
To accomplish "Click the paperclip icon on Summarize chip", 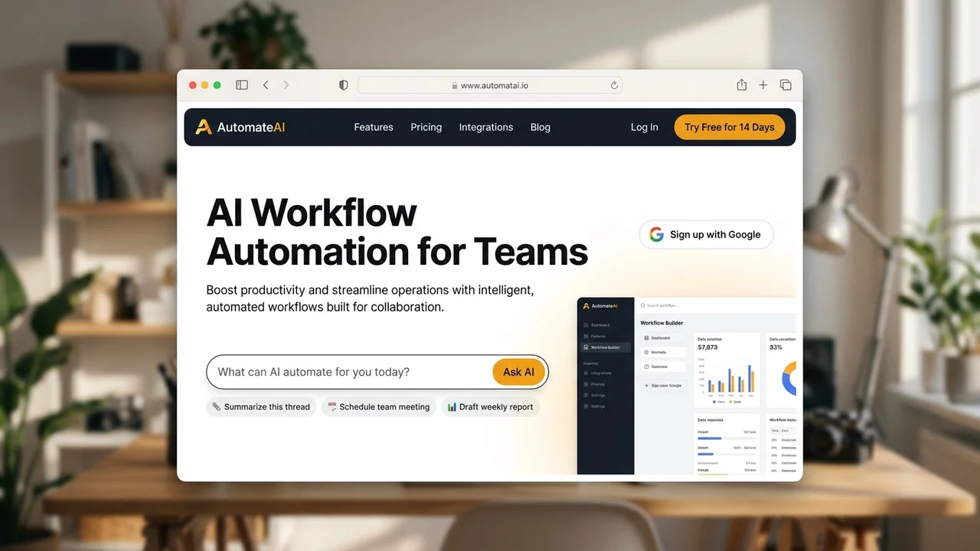I will (217, 407).
